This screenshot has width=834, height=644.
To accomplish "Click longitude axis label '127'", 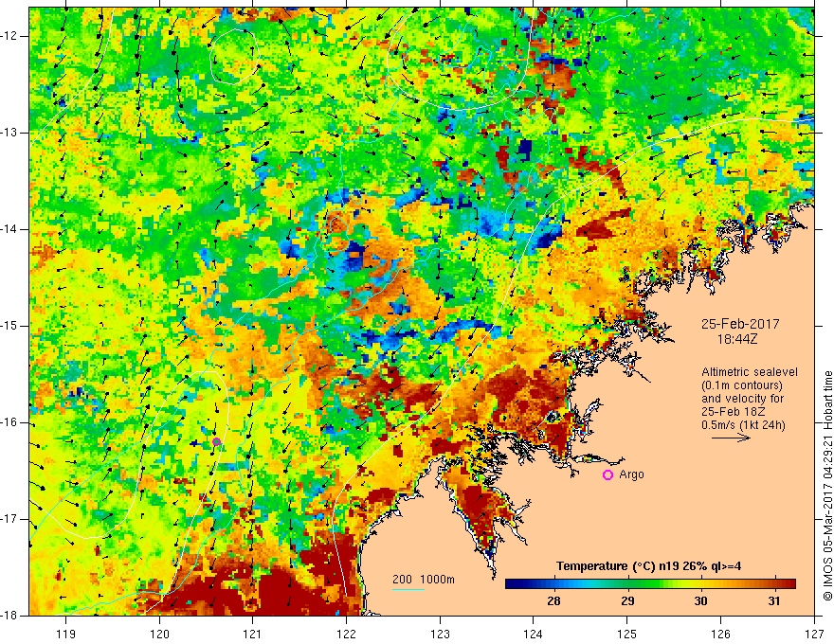I will (x=814, y=634).
